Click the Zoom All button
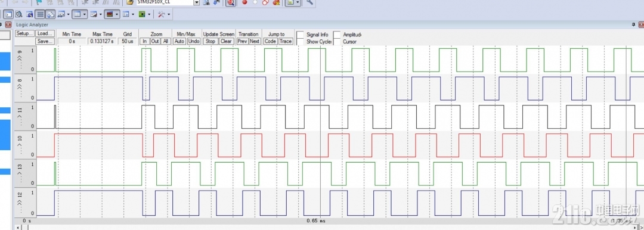644x230 pixels. tap(166, 41)
